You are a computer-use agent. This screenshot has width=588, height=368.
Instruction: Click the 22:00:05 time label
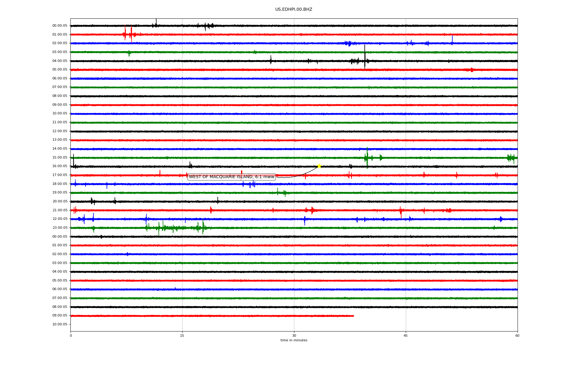pos(60,219)
